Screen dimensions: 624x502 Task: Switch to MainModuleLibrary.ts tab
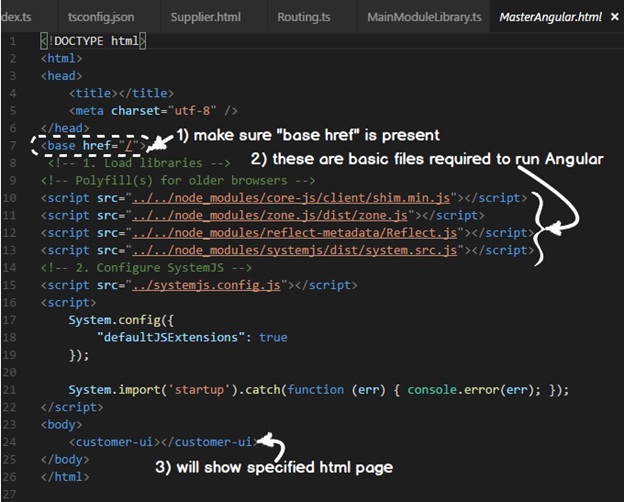coord(424,18)
